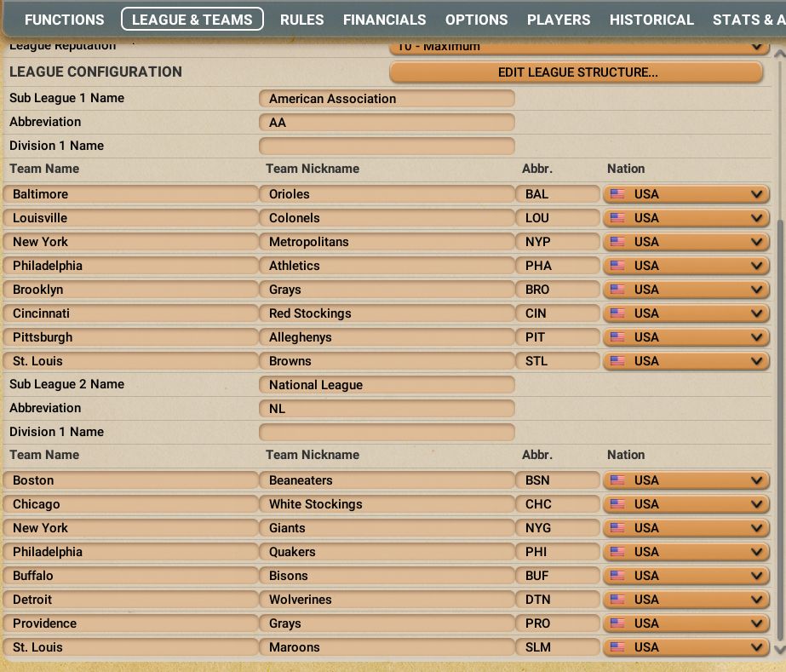Edit the AA abbreviation field
This screenshot has height=672, width=786.
387,123
